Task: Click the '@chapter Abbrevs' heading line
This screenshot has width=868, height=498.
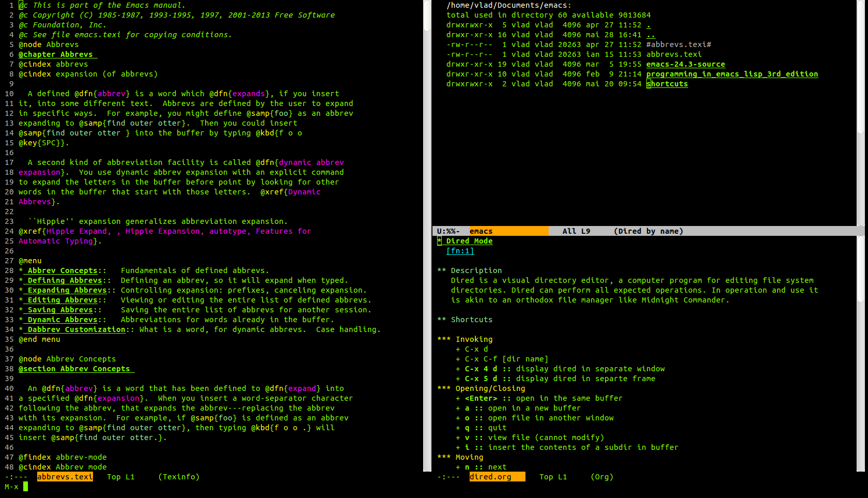Action: click(x=58, y=54)
